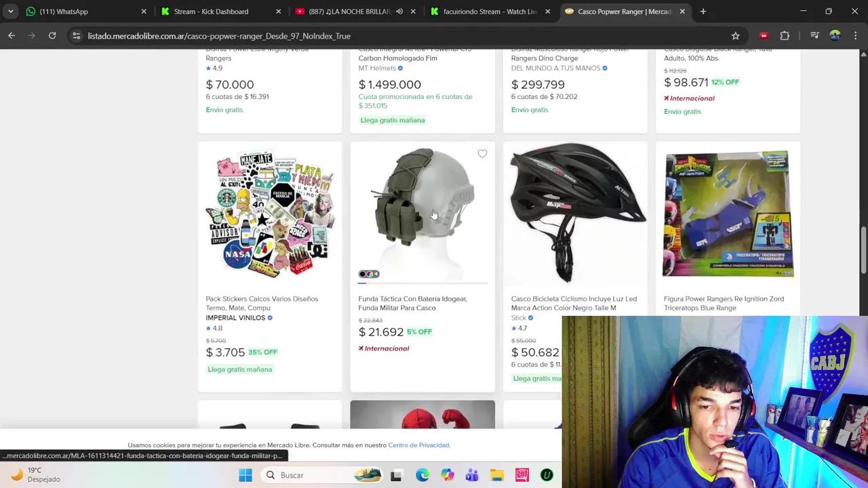Reload the Mercado Libre page

(x=52, y=35)
